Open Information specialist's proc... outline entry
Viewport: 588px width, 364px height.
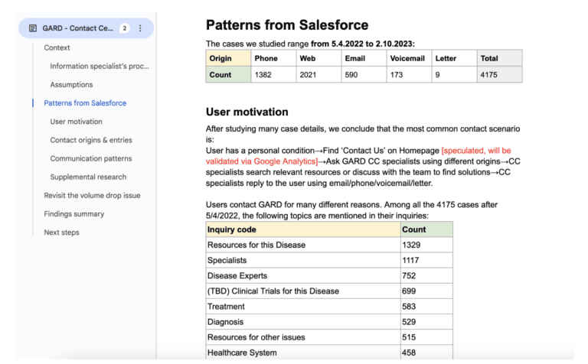pos(100,67)
